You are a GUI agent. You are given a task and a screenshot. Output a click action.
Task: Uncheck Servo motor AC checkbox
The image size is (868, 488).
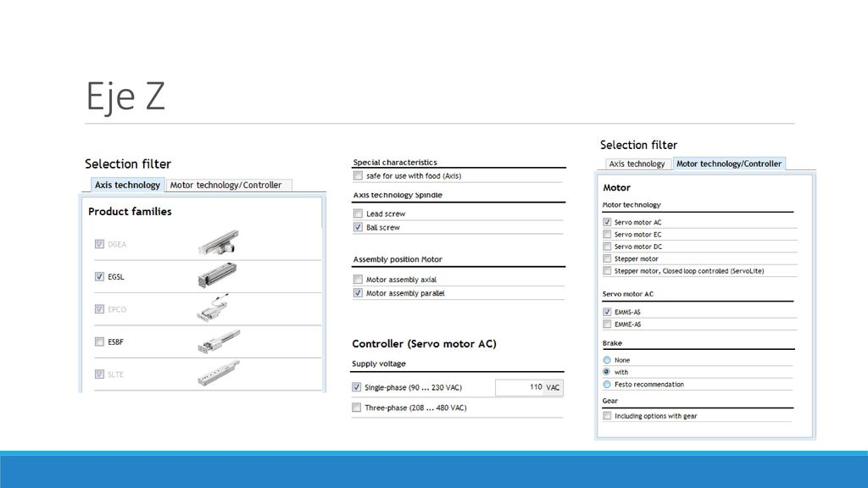click(x=607, y=222)
